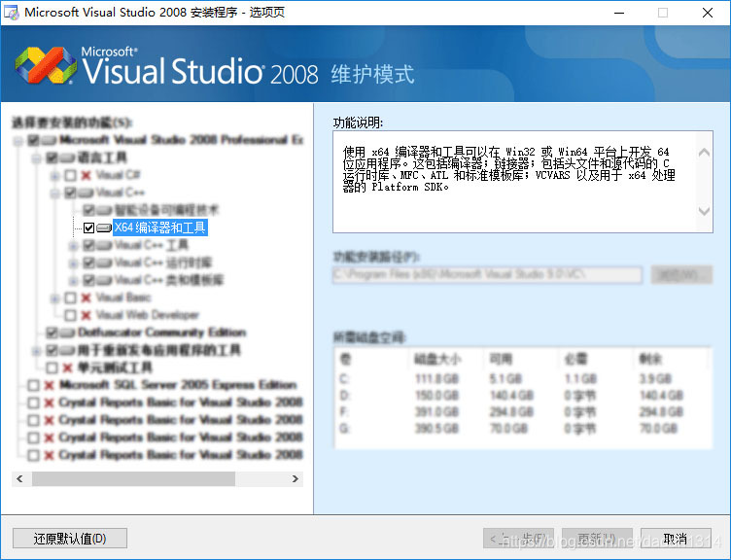Click the 磁盘大小 column header
The height and width of the screenshot is (560, 731).
[x=437, y=359]
